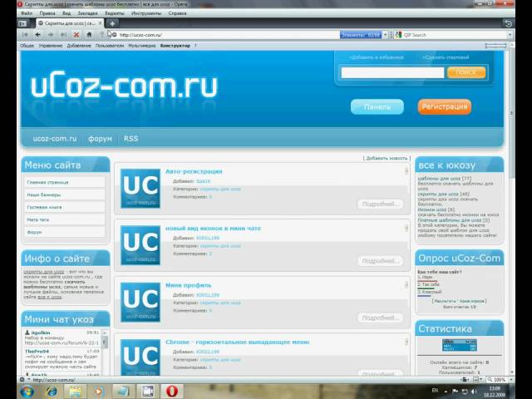Click Подробней button of Мини профиль

(x=381, y=318)
